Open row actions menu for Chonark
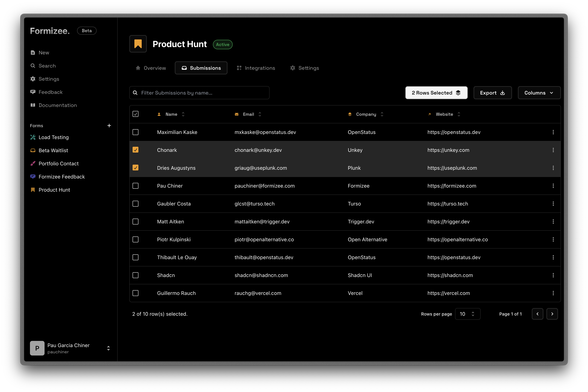 click(553, 150)
